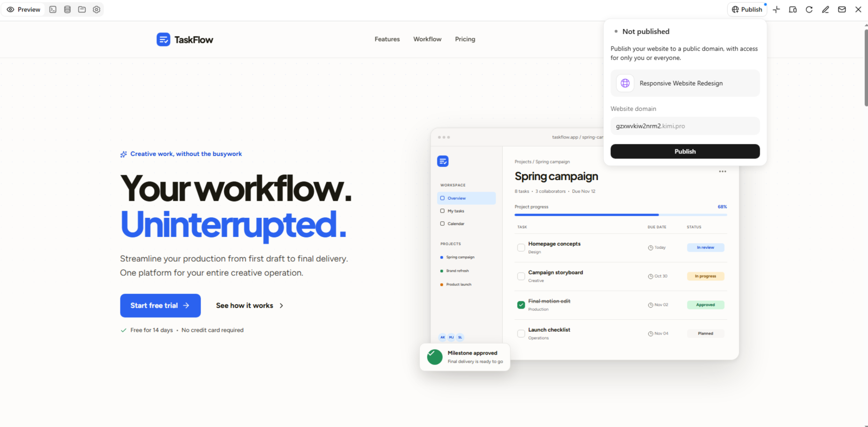Open the Product launch project
This screenshot has width=868, height=427.
click(456, 285)
